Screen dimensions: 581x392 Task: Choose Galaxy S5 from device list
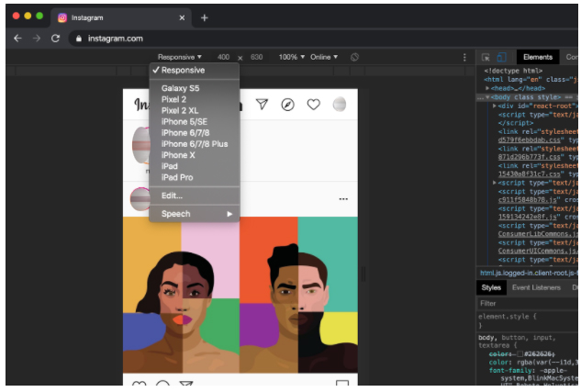195,88
